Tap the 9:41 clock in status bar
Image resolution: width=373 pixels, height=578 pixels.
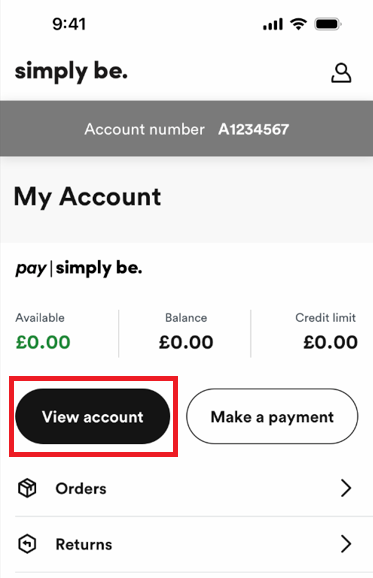(69, 24)
